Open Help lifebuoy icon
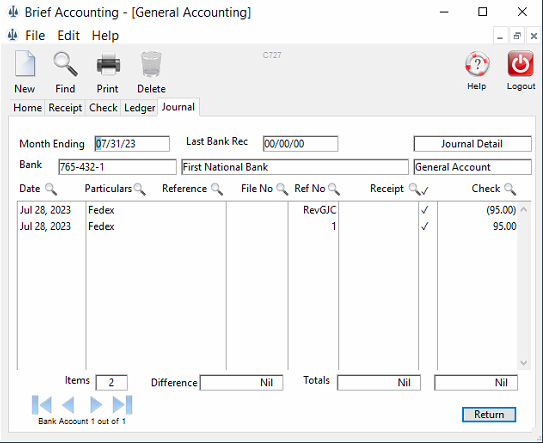Screen dimensions: 543x443 pyautogui.click(x=477, y=64)
